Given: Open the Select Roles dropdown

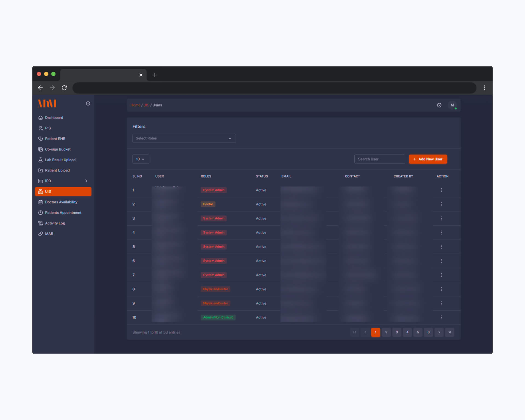Looking at the screenshot, I should click(x=184, y=138).
